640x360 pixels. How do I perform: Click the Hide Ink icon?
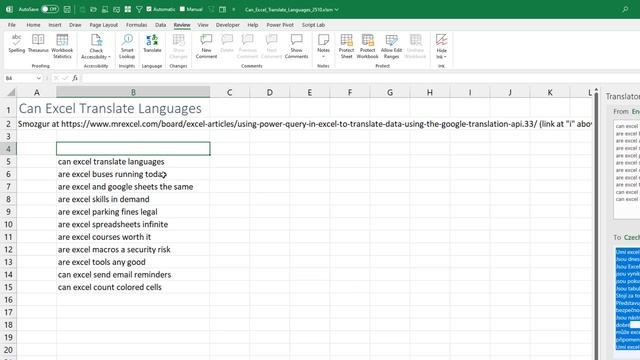441,40
